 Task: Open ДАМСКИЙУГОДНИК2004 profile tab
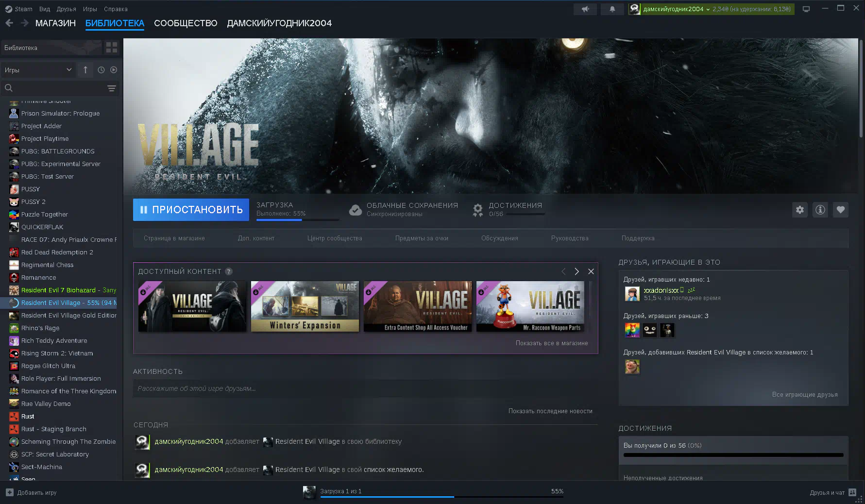click(x=279, y=23)
